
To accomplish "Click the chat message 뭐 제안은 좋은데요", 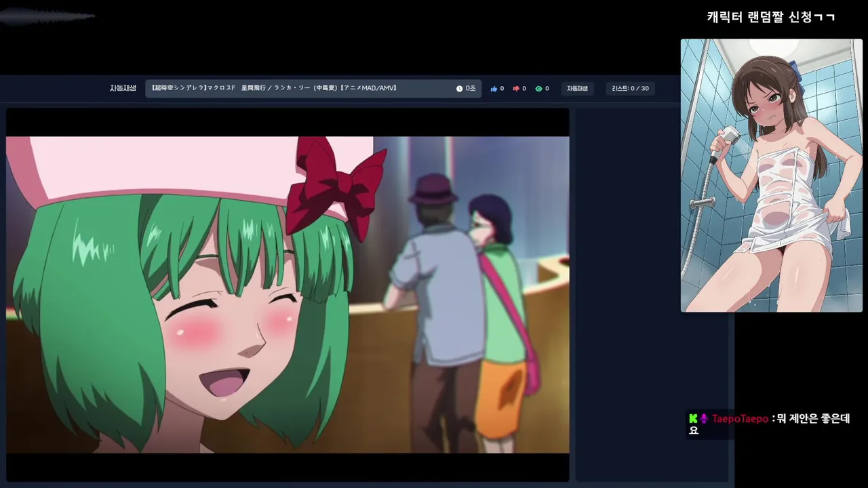I will click(770, 424).
